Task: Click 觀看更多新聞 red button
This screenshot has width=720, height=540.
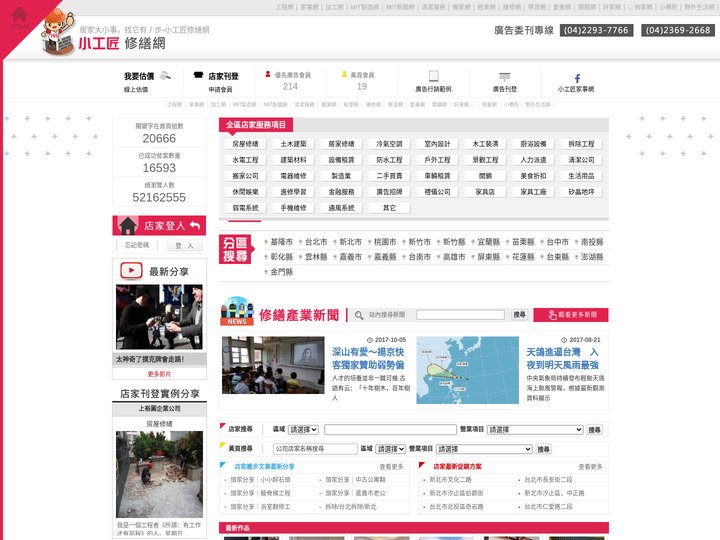Action: [x=571, y=315]
